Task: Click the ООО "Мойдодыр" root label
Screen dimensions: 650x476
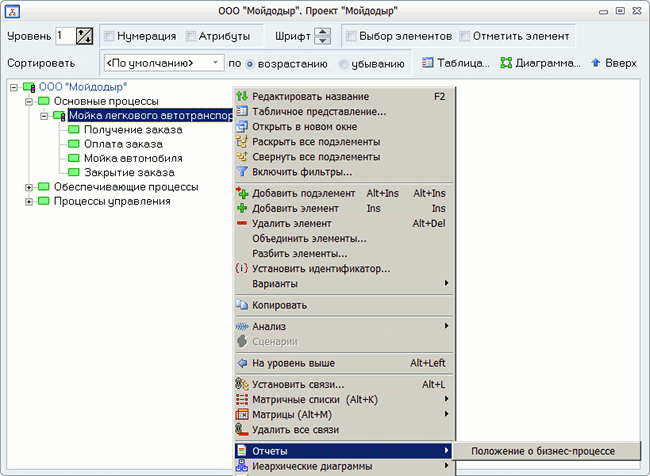Action: tap(82, 87)
